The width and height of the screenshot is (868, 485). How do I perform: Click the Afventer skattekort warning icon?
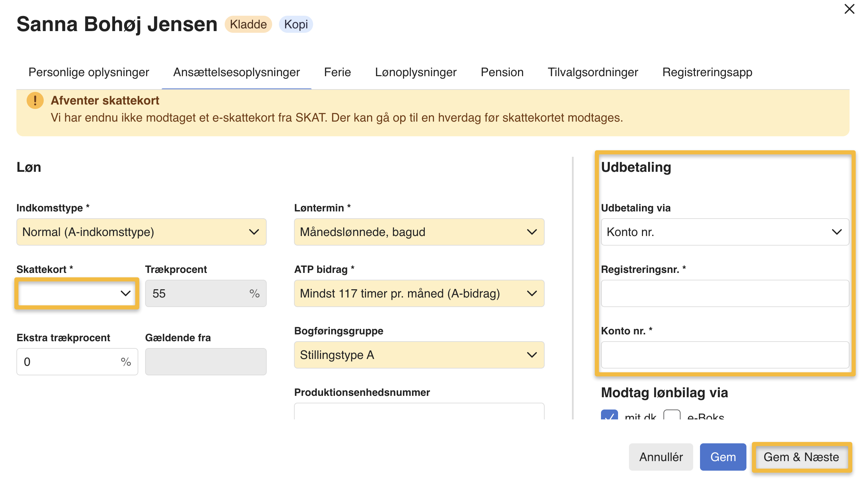[x=35, y=100]
